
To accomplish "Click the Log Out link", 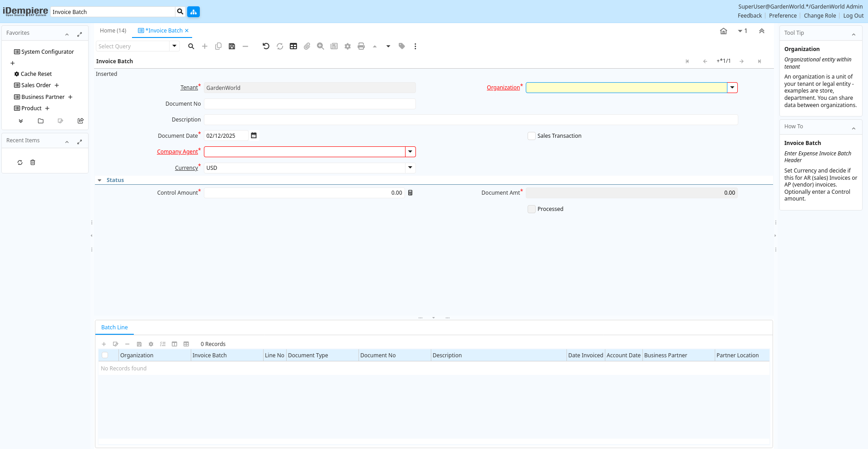I will tap(853, 16).
